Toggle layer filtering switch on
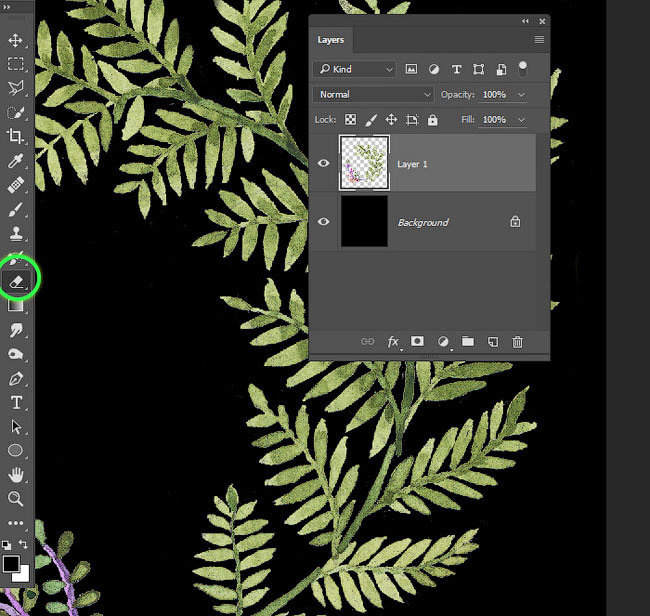Screen dimensions: 650x616 523,68
